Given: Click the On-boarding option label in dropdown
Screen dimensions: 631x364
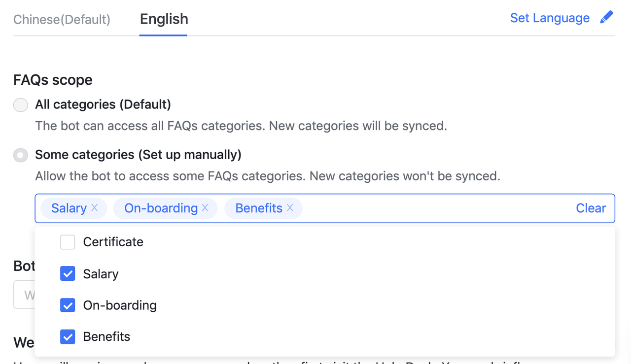Looking at the screenshot, I should 120,305.
